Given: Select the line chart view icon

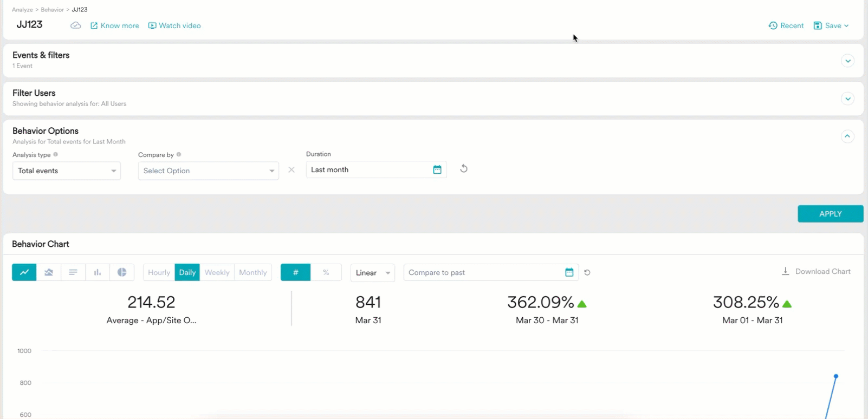Looking at the screenshot, I should (x=24, y=272).
